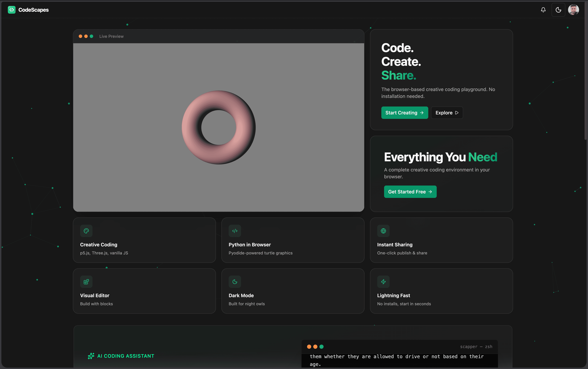Select the Python in Browser code icon
This screenshot has width=588, height=369.
(x=235, y=231)
